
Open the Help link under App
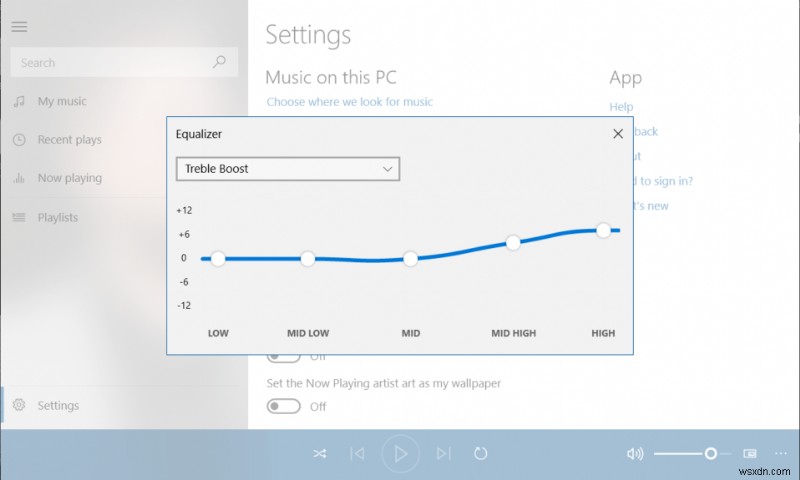pyautogui.click(x=621, y=107)
